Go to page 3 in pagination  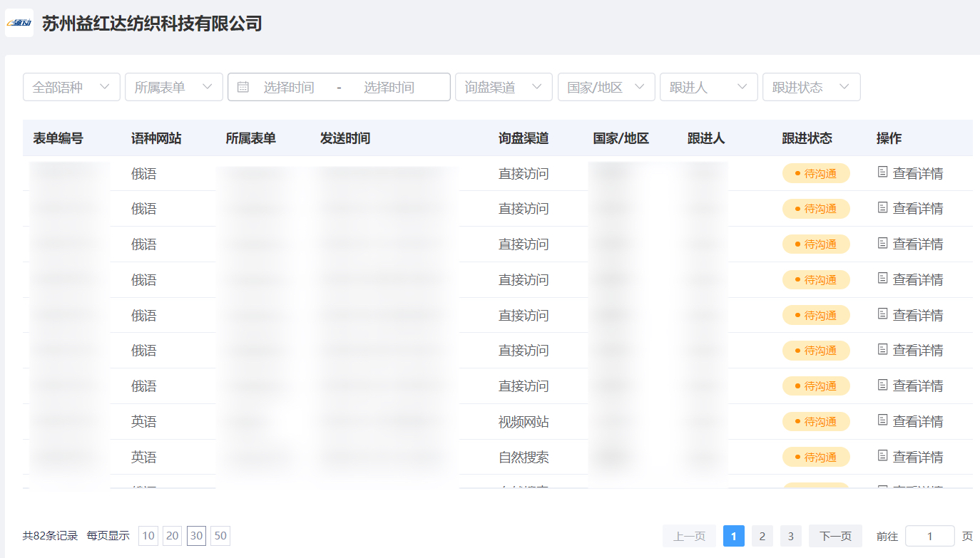pyautogui.click(x=790, y=535)
